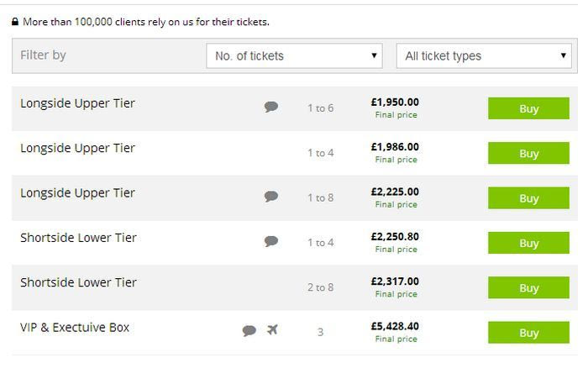This screenshot has width=588, height=384.
Task: Select the VIP & Exectuive Box listing name
Action: [75, 328]
